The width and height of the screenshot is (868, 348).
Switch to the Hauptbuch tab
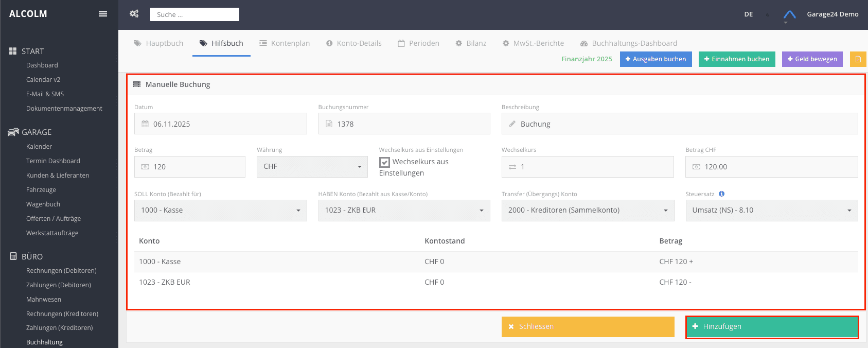[158, 43]
